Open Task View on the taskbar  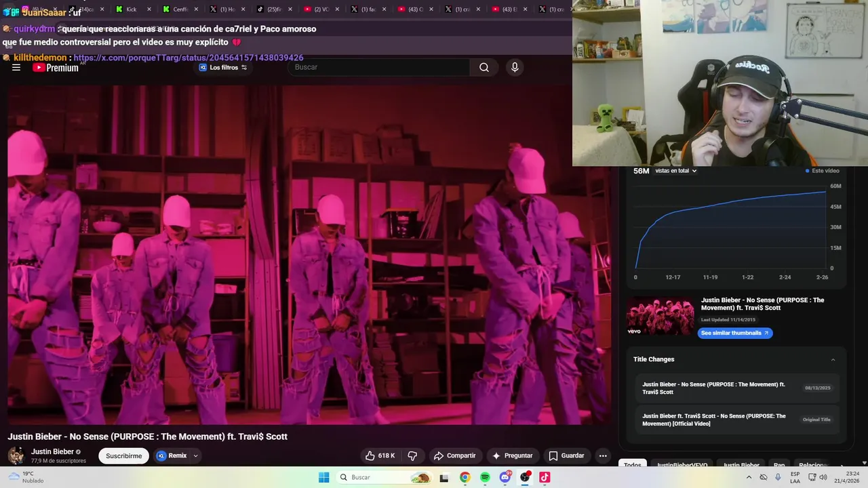pos(444,477)
